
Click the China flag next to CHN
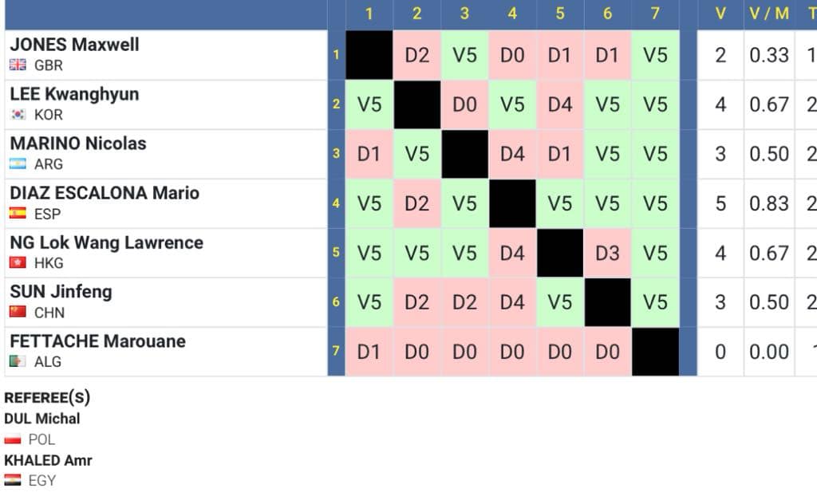point(18,313)
